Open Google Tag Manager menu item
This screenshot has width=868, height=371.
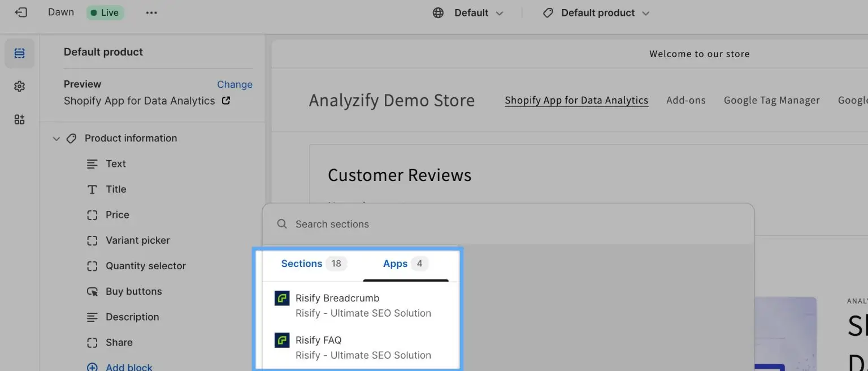[x=771, y=100]
